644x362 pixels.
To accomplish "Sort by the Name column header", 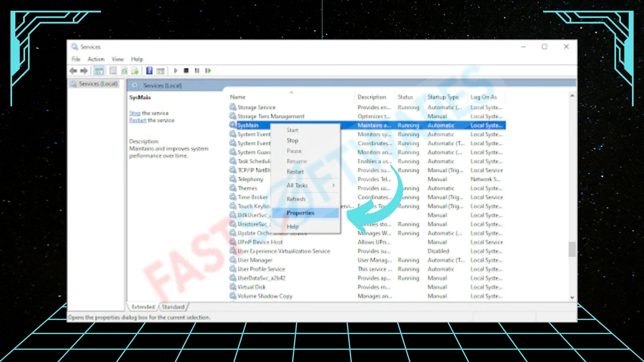I will click(x=291, y=97).
